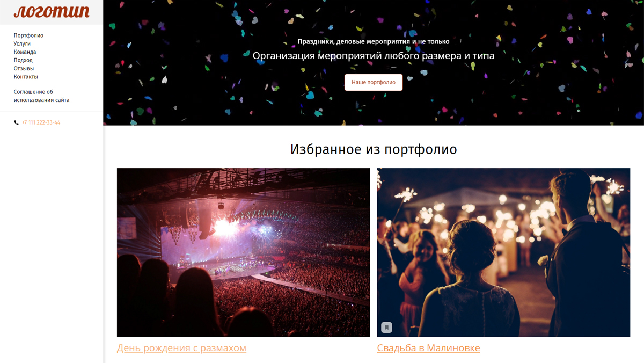The width and height of the screenshot is (644, 363).
Task: Click the Организация мероприятий hero headline
Action: [374, 56]
